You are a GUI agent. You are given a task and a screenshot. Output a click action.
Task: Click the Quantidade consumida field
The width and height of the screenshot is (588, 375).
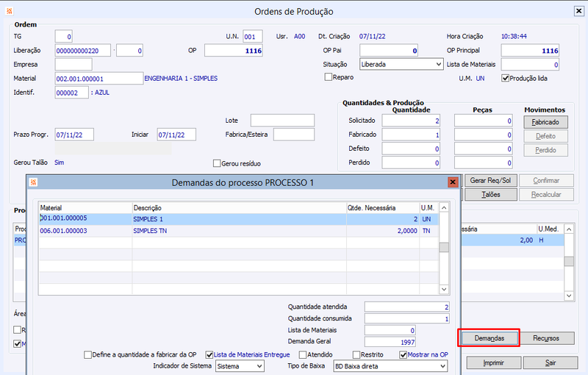point(407,318)
